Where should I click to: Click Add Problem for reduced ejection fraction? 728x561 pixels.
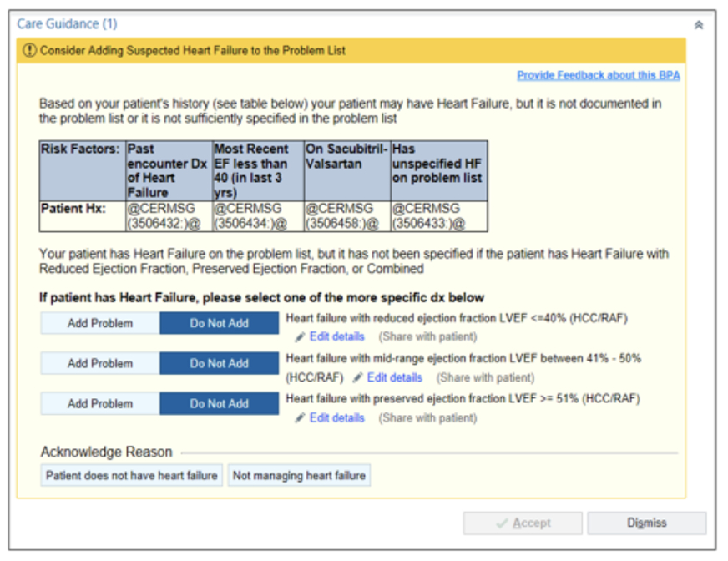[x=100, y=324]
